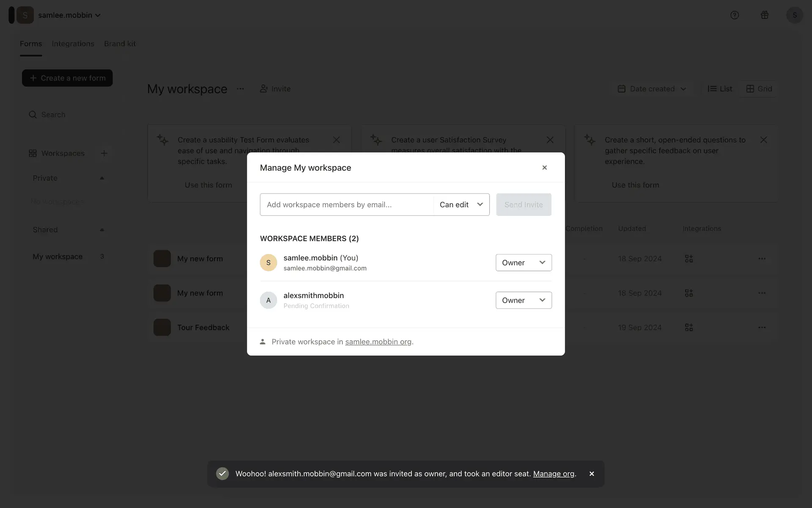812x508 pixels.
Task: Click the user avatar in top right
Action: coord(794,15)
